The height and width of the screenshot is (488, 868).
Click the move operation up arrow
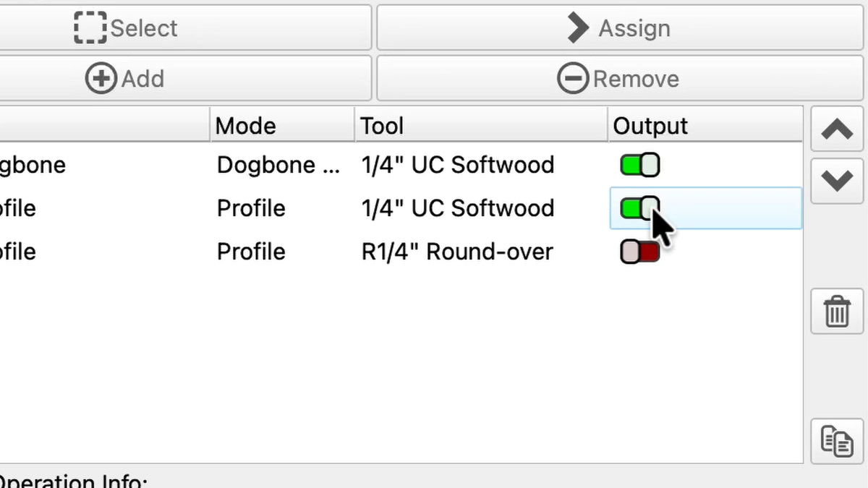click(837, 129)
